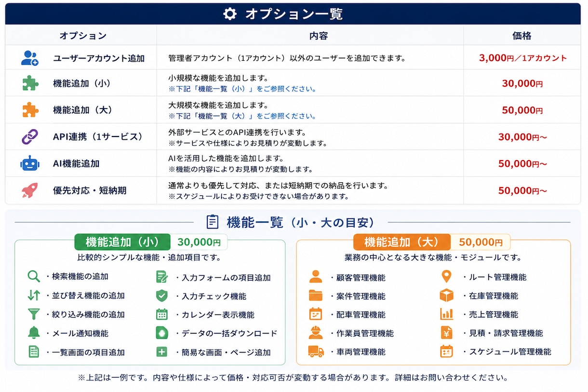Click the orange 機能追加（大） badge

click(x=402, y=243)
